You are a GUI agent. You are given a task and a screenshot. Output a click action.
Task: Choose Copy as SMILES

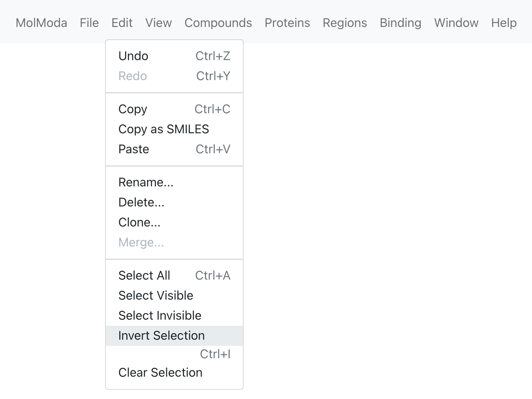point(174,129)
